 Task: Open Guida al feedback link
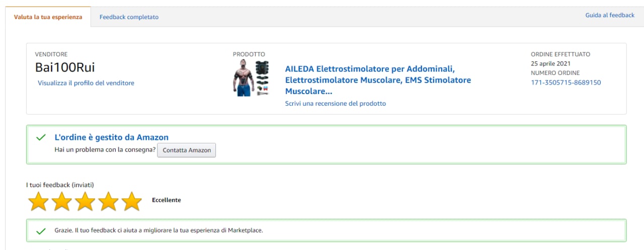(x=610, y=15)
